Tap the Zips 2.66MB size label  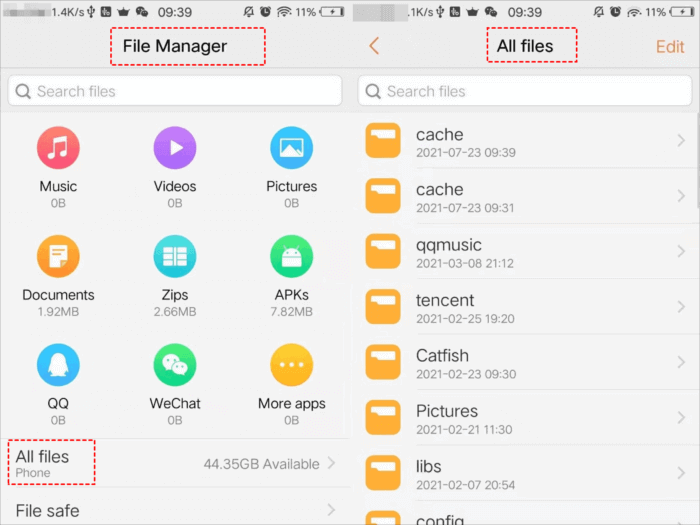point(175,312)
